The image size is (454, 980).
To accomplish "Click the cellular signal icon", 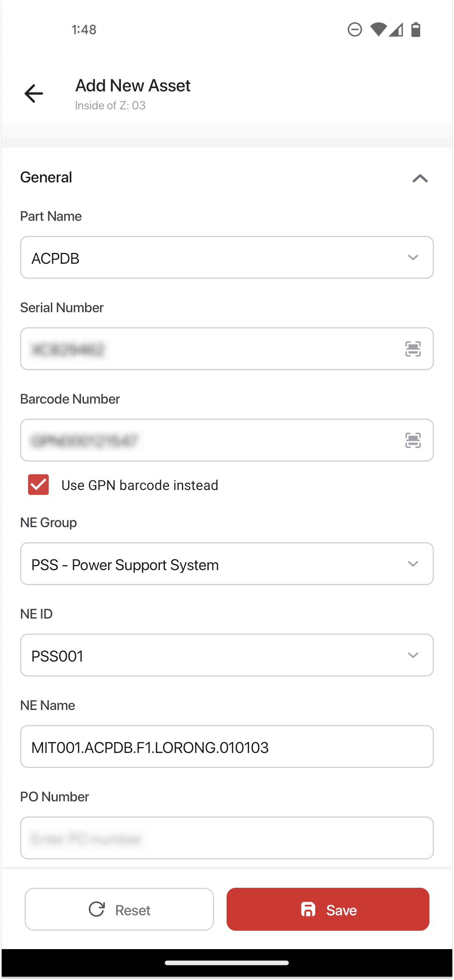I will (x=396, y=30).
